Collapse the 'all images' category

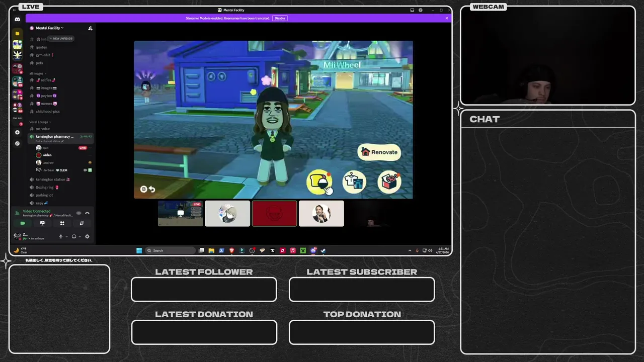click(37, 73)
